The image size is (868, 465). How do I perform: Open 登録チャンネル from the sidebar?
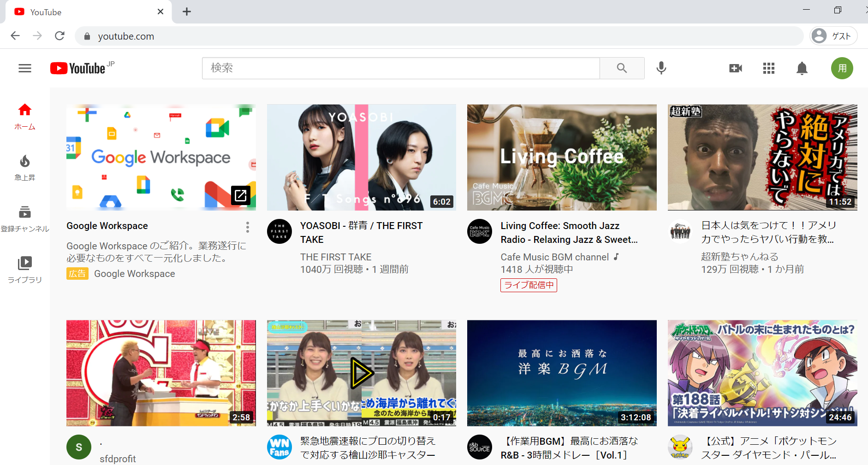click(24, 218)
